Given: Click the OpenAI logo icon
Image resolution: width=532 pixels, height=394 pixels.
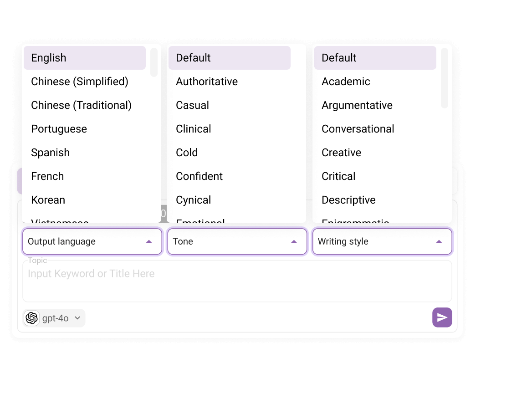Looking at the screenshot, I should (32, 318).
